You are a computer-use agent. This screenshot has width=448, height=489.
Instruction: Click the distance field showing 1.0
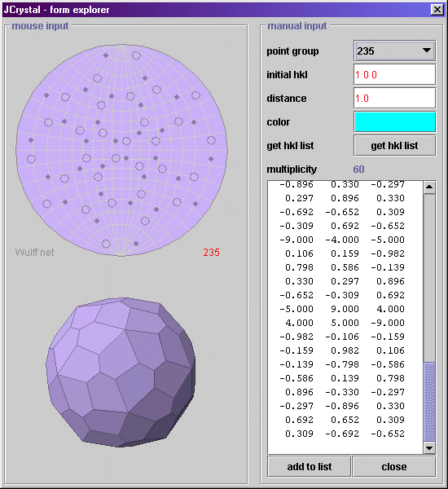(394, 99)
